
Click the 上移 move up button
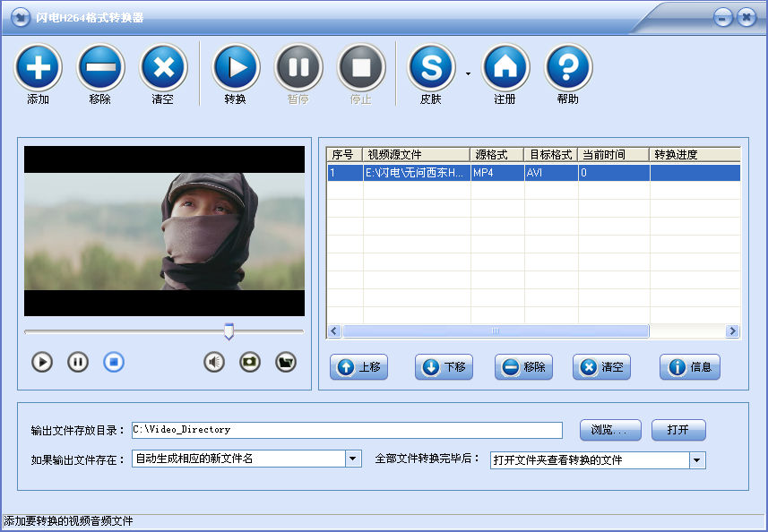click(x=359, y=367)
